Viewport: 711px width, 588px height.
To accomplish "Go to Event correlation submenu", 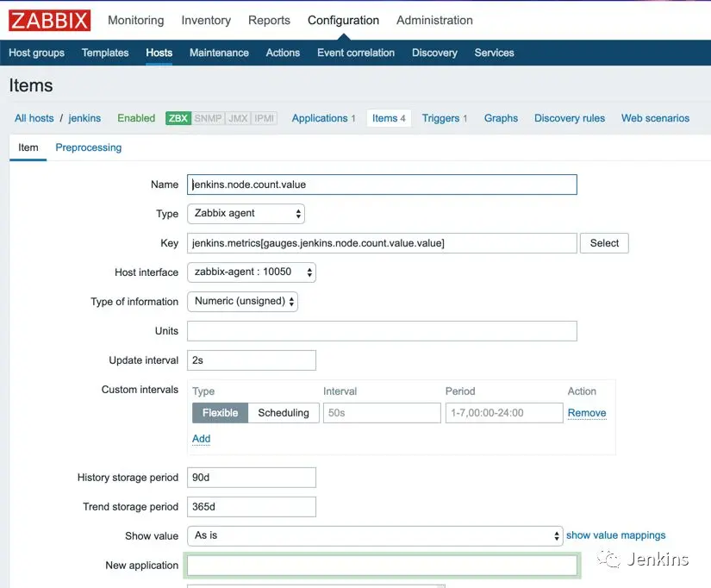I will point(356,53).
